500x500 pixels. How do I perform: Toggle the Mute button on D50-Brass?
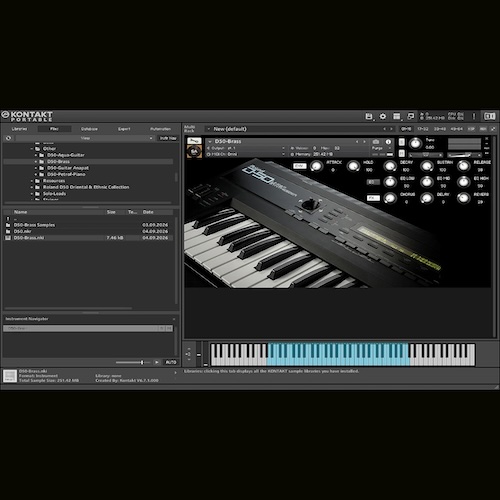(x=402, y=153)
